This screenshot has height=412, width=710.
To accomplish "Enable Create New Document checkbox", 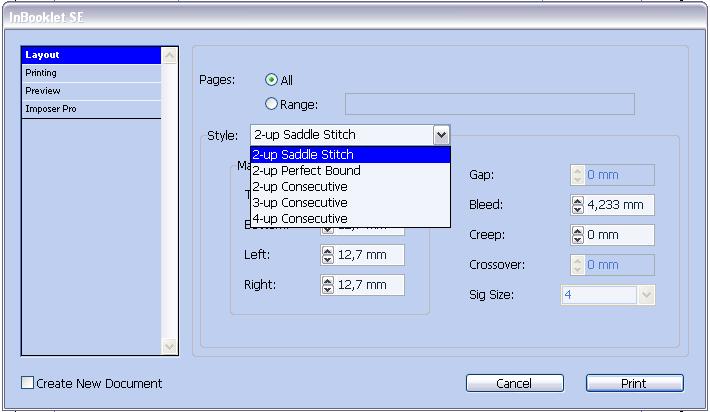I will (x=27, y=383).
